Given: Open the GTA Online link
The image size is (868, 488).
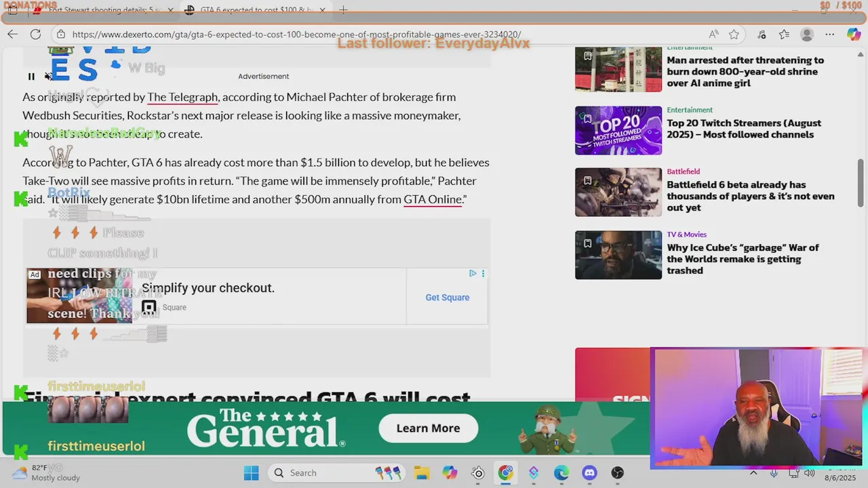Looking at the screenshot, I should (x=432, y=199).
